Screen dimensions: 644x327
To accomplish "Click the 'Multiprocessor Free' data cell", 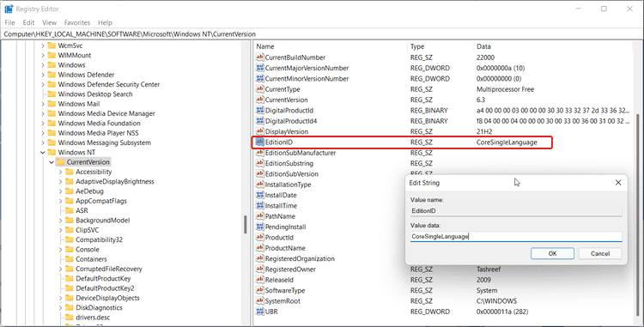I will (x=505, y=89).
